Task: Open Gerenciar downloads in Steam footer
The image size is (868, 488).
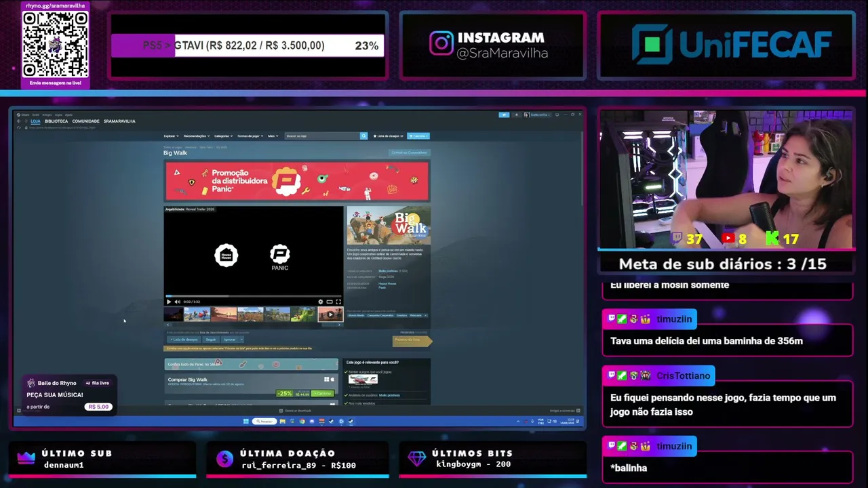Action: pyautogui.click(x=296, y=411)
